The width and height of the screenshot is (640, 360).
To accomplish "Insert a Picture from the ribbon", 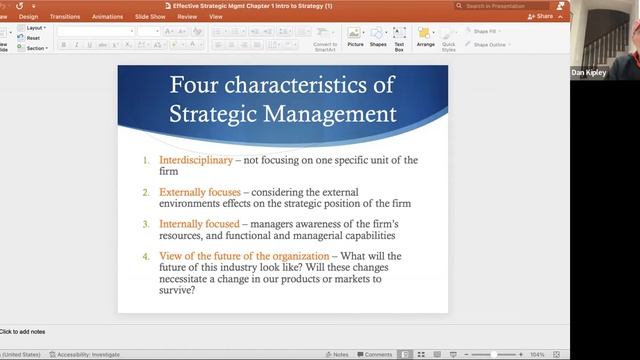I will tap(355, 37).
